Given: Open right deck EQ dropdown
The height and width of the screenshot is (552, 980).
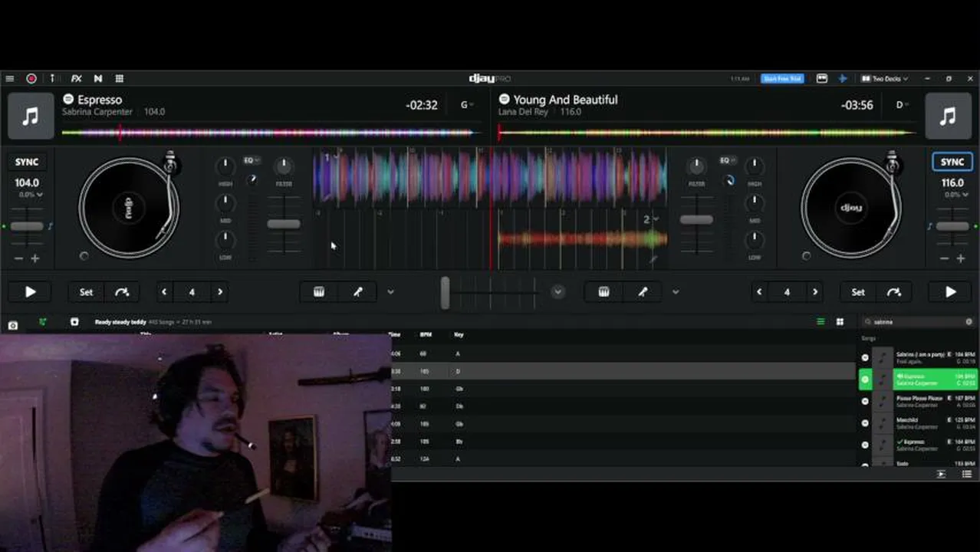Looking at the screenshot, I should [x=726, y=160].
